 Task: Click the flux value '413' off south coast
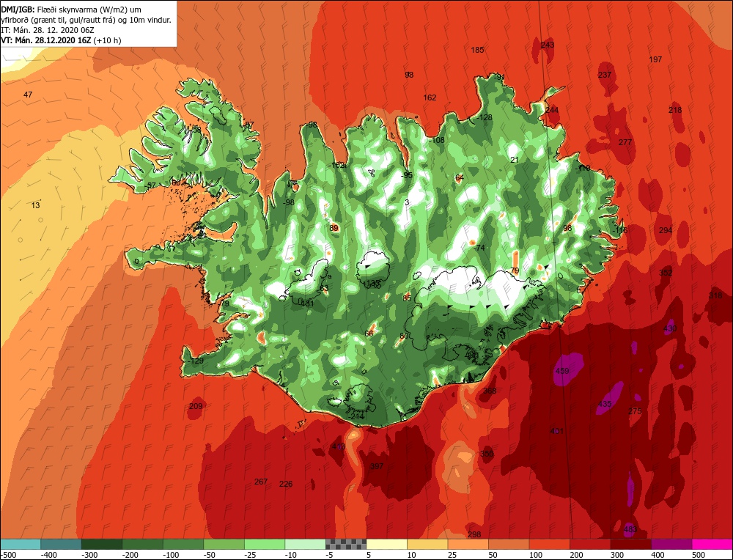(338, 447)
